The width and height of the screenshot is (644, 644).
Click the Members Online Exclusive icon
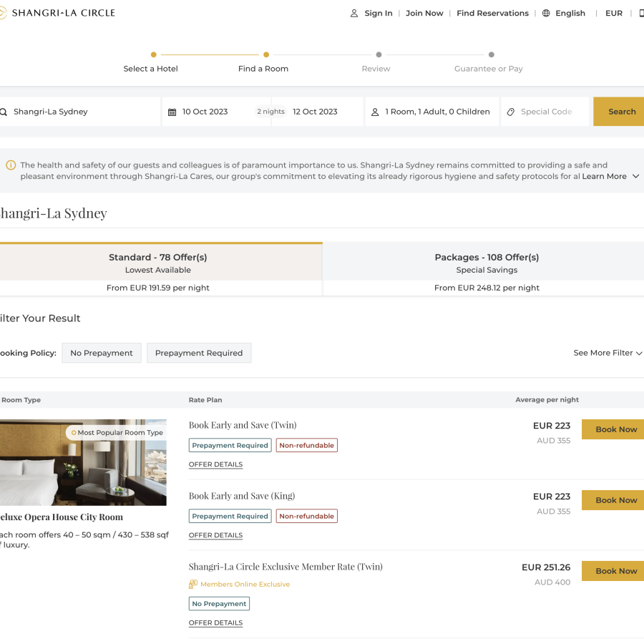coord(193,584)
